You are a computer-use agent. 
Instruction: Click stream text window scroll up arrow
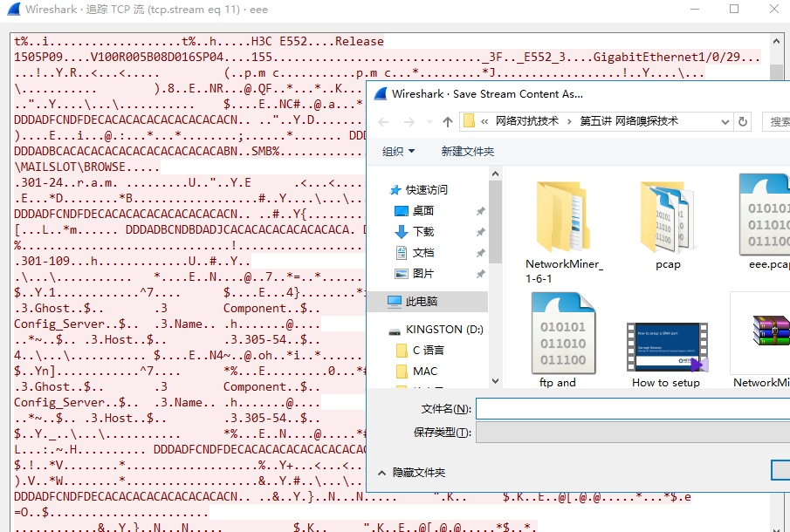[776, 41]
